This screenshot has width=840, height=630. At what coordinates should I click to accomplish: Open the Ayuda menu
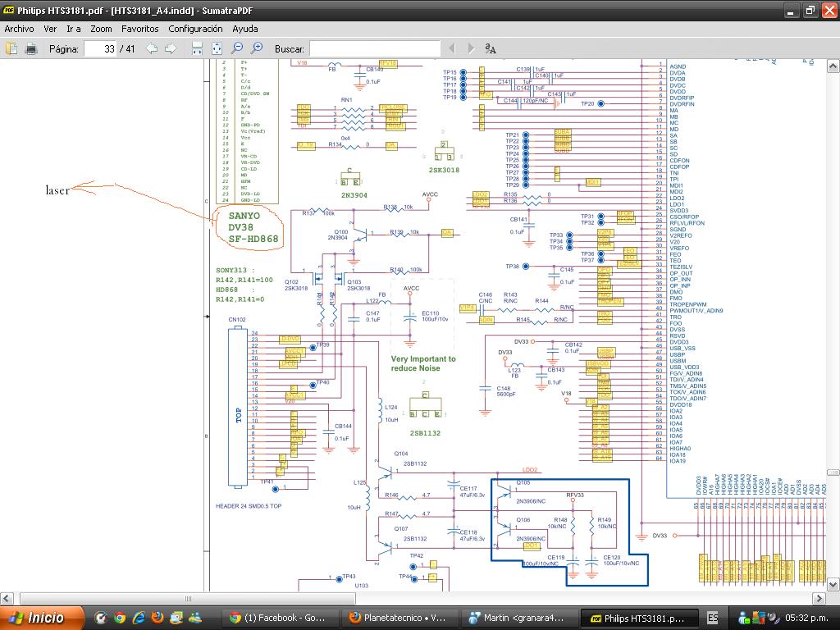(245, 29)
